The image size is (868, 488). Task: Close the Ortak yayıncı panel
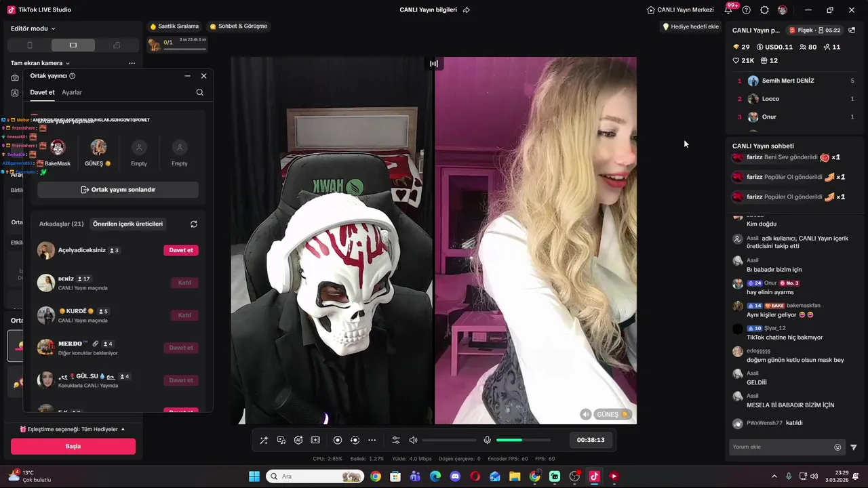pos(203,76)
